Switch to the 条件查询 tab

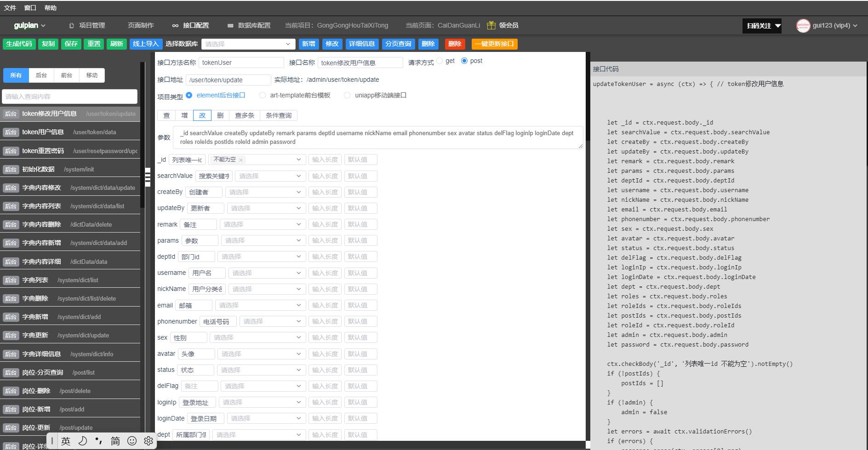click(278, 115)
